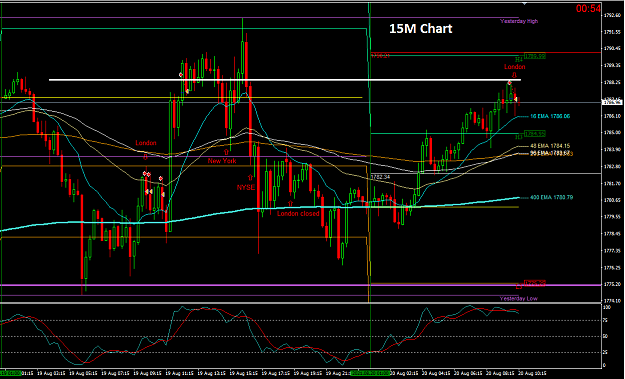Image resolution: width=625 pixels, height=379 pixels.
Task: Select the Yesterday High label
Action: pyautogui.click(x=519, y=21)
